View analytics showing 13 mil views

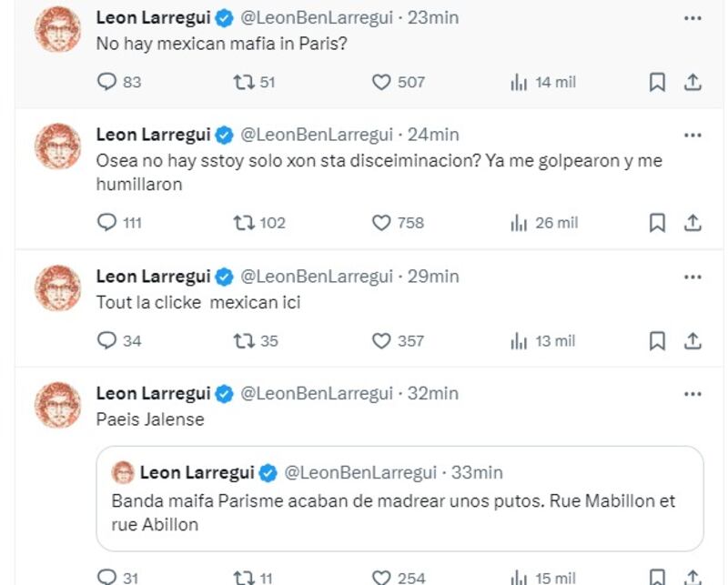[542, 341]
